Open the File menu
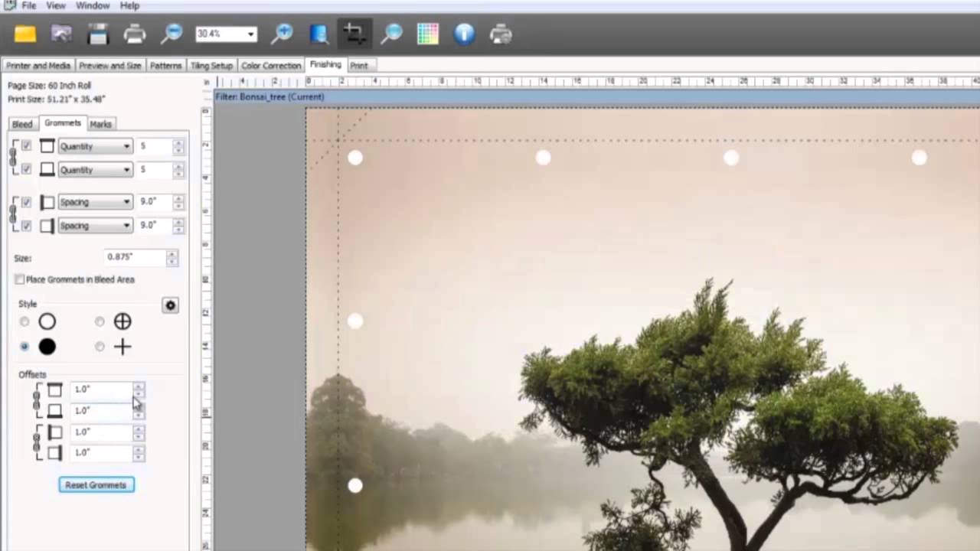Screen dimensions: 980x551 tap(28, 5)
